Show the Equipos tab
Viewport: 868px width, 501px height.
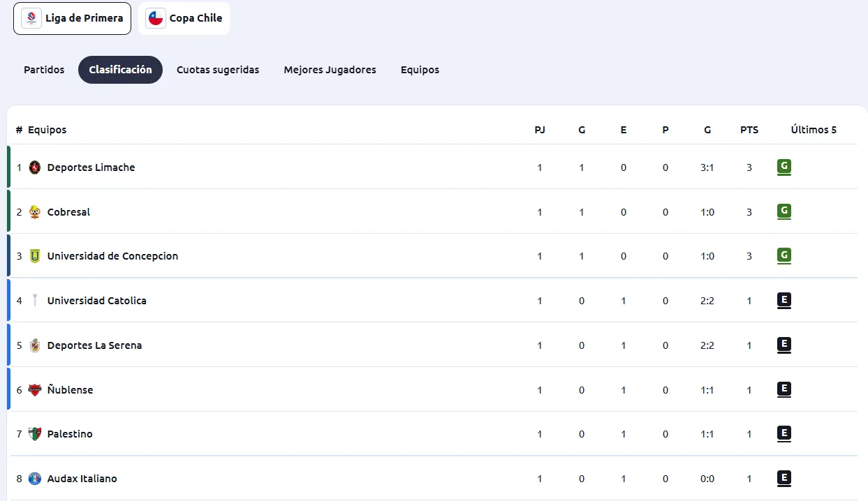click(420, 70)
